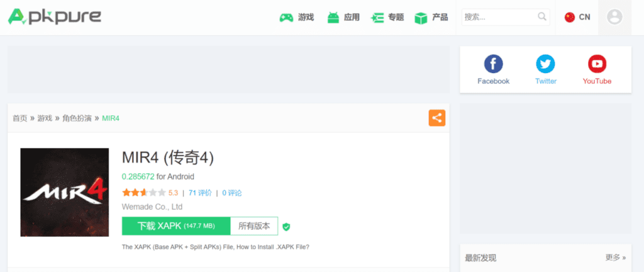Image resolution: width=644 pixels, height=272 pixels.
Task: Open the 专题 topics section
Action: pyautogui.click(x=387, y=17)
